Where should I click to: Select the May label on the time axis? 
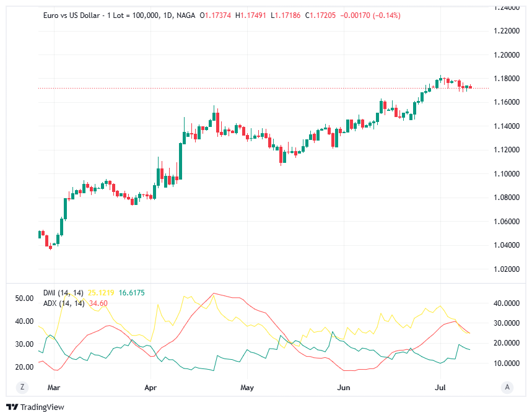246,387
